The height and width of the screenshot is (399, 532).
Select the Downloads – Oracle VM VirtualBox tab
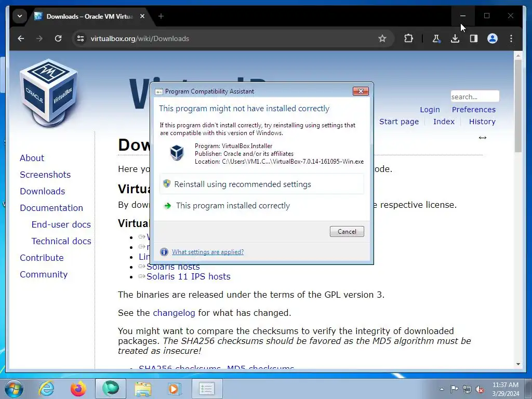[x=90, y=16]
